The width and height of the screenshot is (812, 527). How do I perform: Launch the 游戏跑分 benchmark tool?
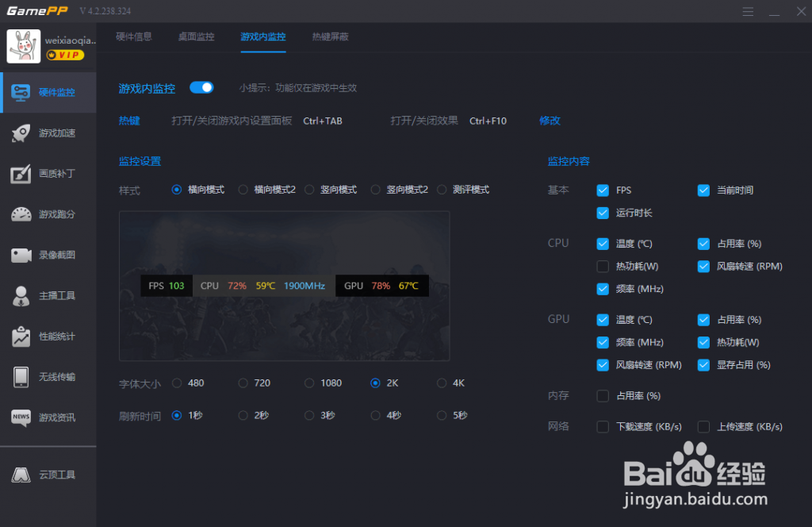48,213
